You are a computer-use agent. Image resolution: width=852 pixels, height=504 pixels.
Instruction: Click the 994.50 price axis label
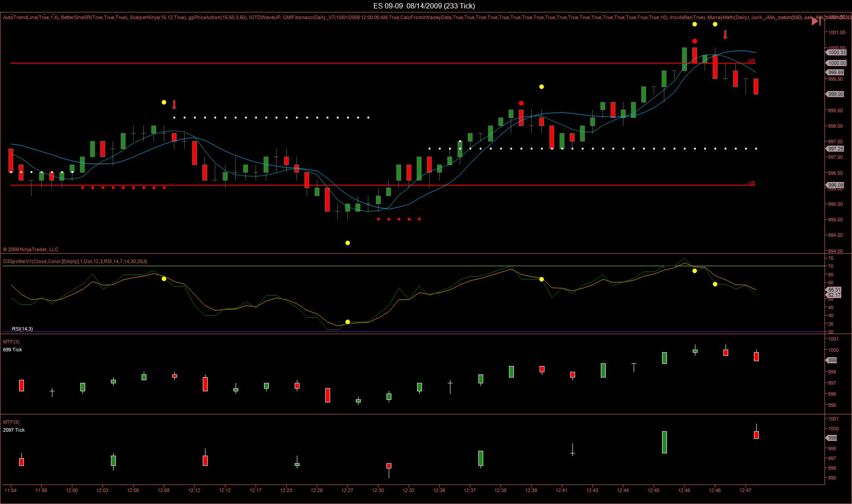tap(835, 235)
